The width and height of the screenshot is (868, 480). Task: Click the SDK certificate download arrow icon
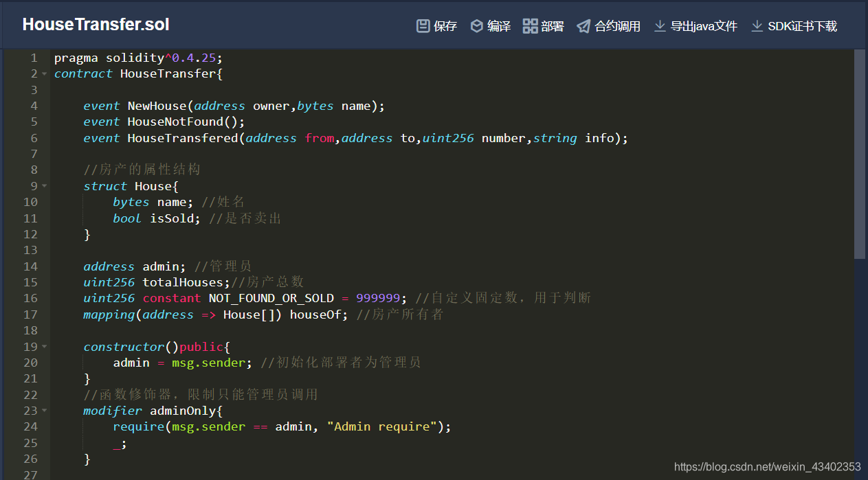click(x=757, y=26)
